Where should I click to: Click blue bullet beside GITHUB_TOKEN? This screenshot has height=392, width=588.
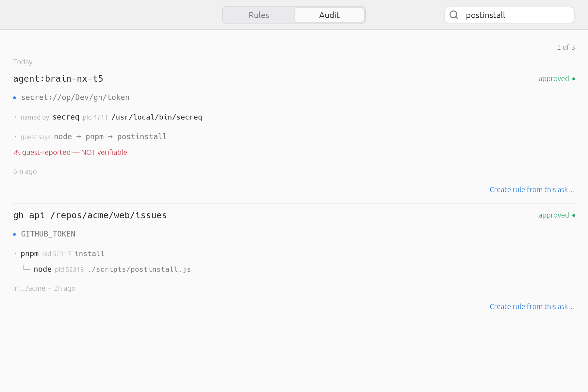point(14,234)
